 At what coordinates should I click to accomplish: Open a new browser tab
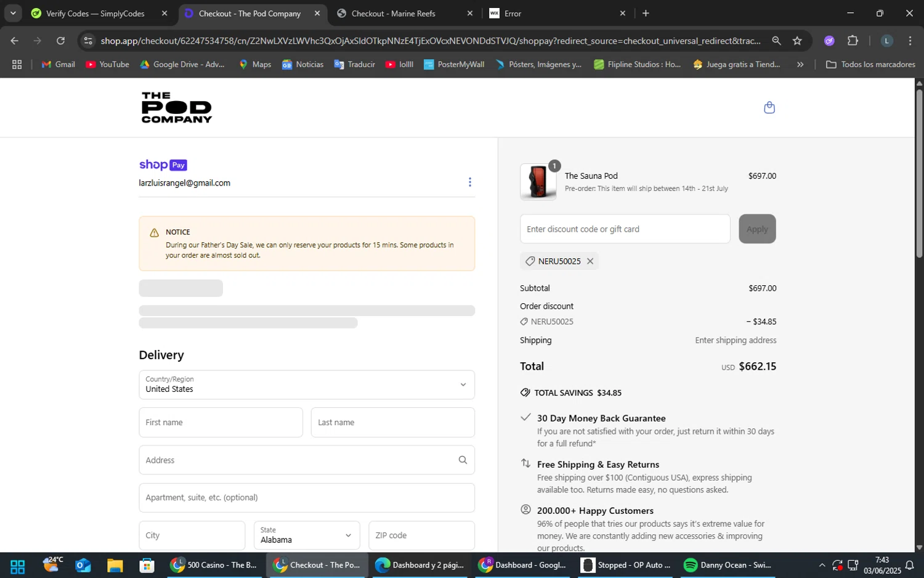(x=646, y=13)
